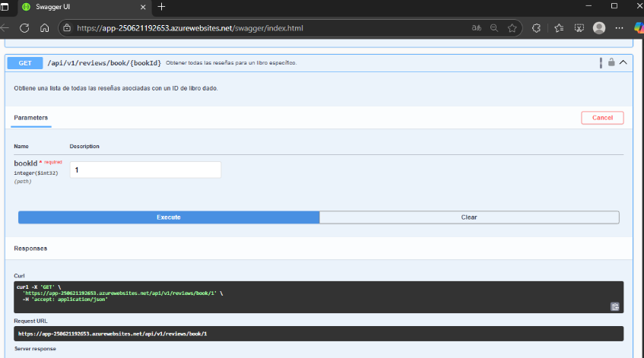Screen dimensions: 644x358
Task: Open the favorites list
Action: [x=559, y=28]
